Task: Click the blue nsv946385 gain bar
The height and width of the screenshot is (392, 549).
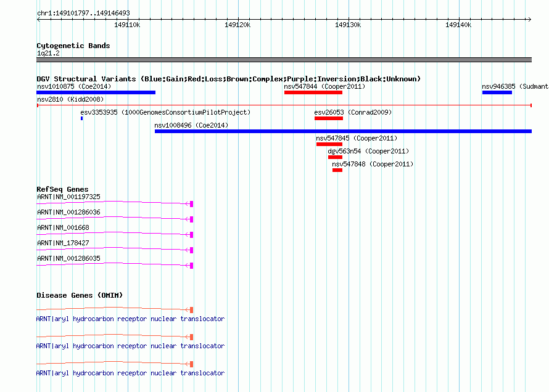Action: tap(497, 92)
